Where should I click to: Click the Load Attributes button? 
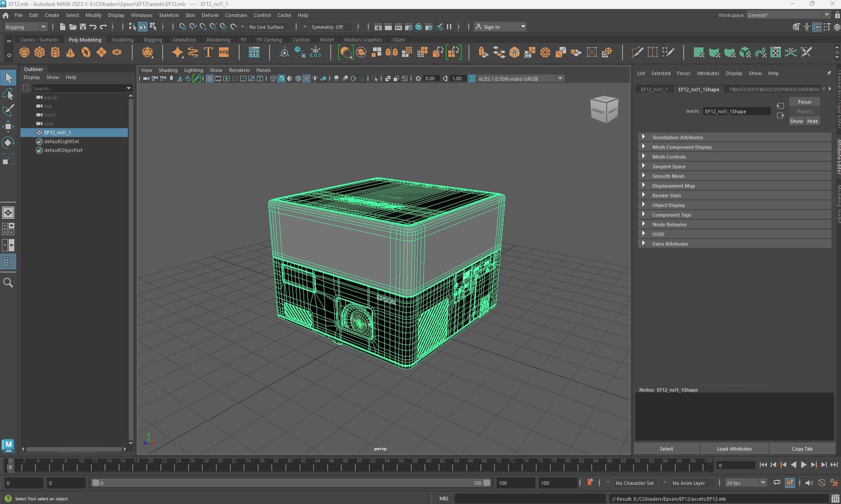coord(734,448)
